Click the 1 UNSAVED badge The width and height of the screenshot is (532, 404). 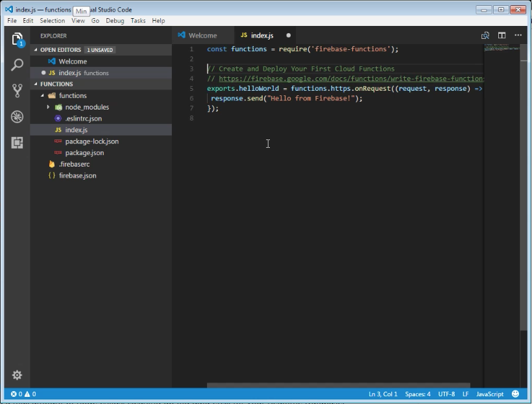[100, 50]
